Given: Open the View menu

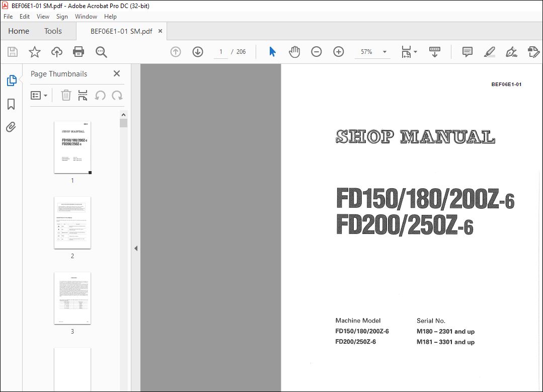Looking at the screenshot, I should (x=43, y=17).
